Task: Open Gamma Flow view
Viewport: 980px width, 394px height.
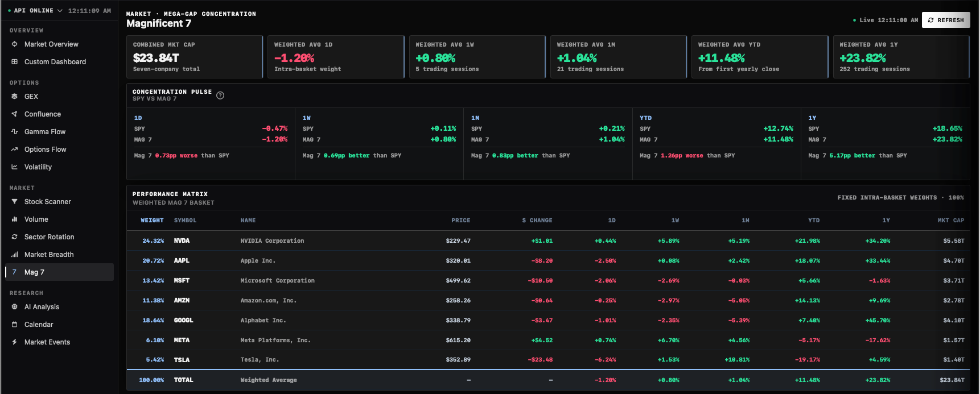Action: (x=59, y=132)
